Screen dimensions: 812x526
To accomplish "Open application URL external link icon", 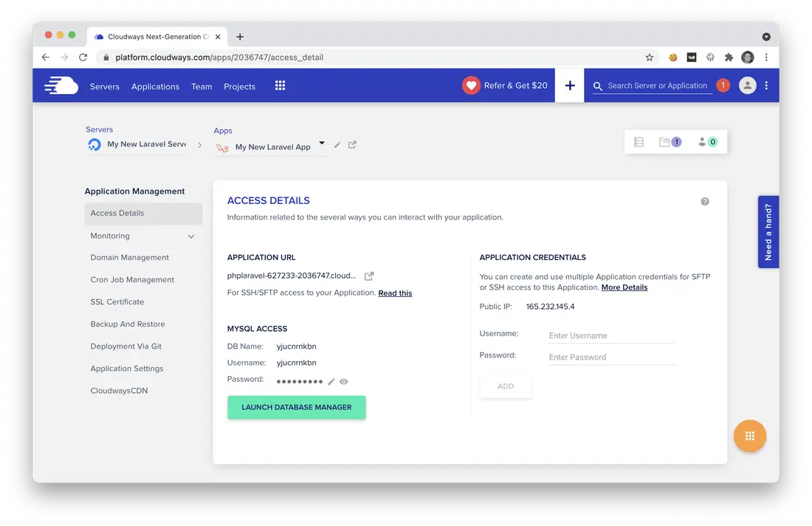I will [368, 276].
